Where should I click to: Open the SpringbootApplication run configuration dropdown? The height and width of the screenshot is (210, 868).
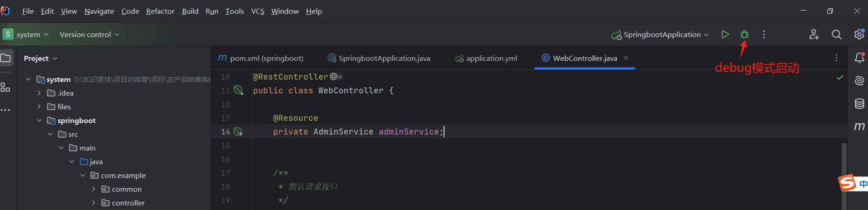point(660,34)
